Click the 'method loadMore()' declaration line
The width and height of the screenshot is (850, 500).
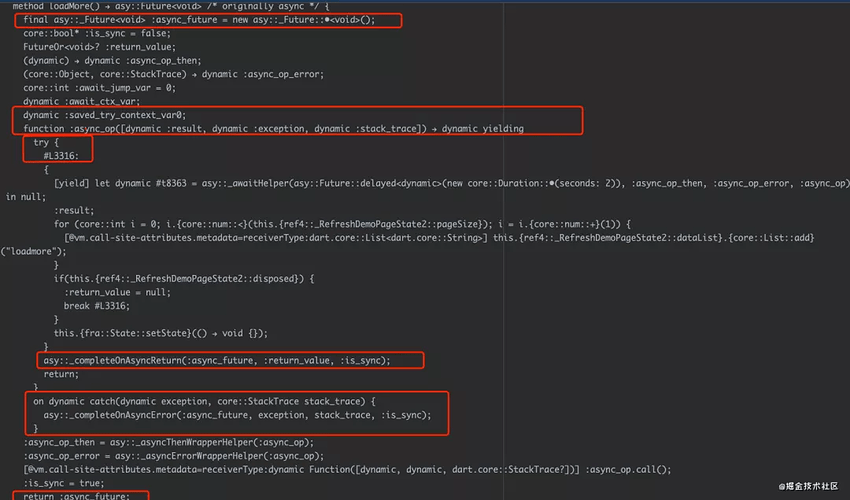(x=171, y=6)
